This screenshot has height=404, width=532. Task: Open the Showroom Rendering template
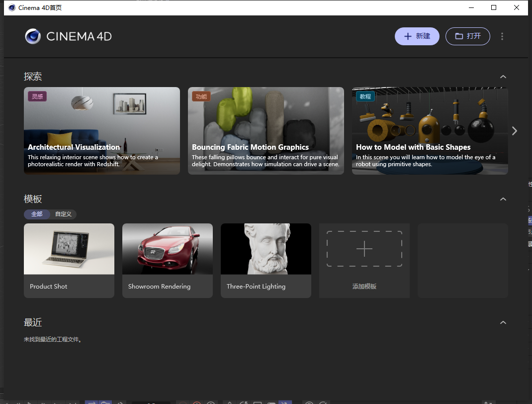click(168, 260)
